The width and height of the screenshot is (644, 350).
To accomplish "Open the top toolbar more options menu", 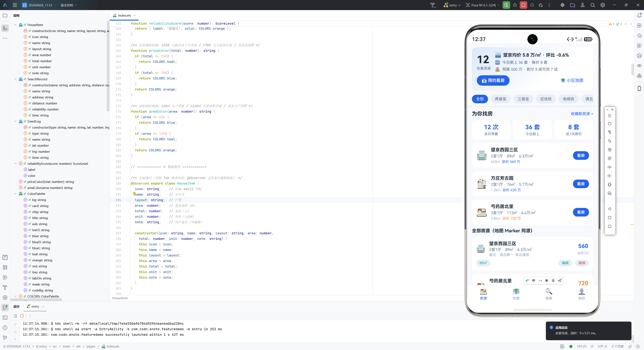I will [x=549, y=5].
